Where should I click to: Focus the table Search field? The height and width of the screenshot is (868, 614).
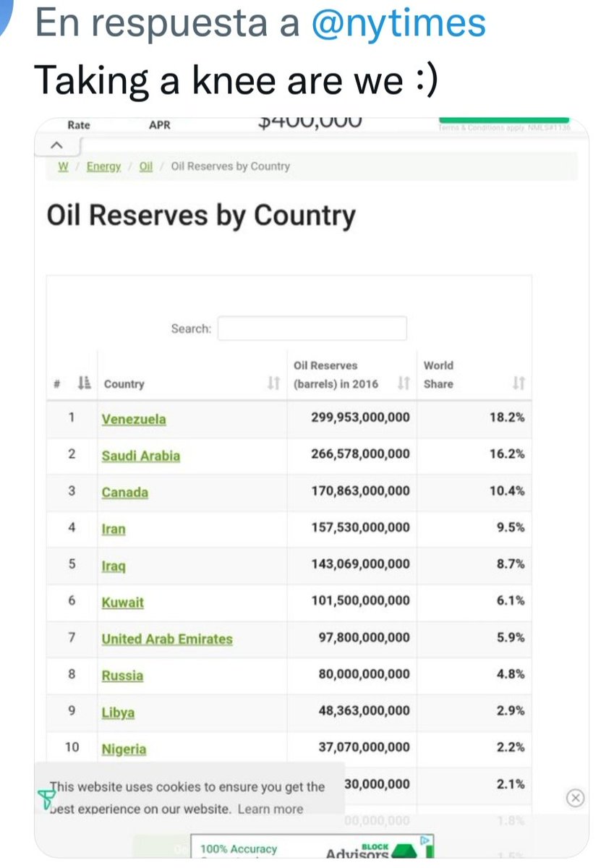pyautogui.click(x=312, y=328)
